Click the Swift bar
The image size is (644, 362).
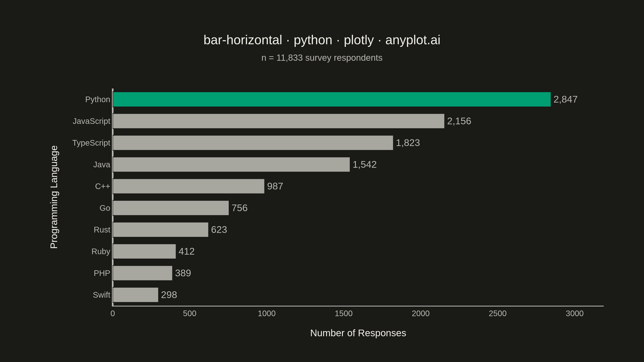(135, 295)
